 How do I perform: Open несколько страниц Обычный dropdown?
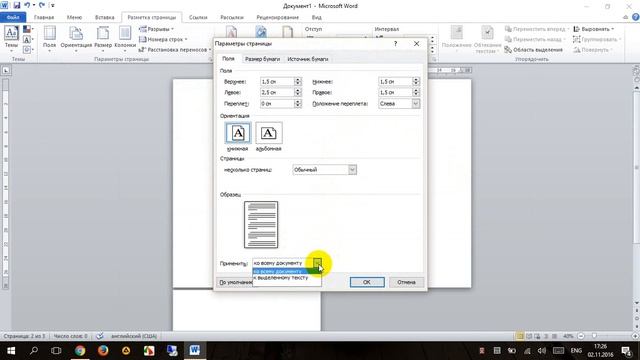[x=324, y=169]
